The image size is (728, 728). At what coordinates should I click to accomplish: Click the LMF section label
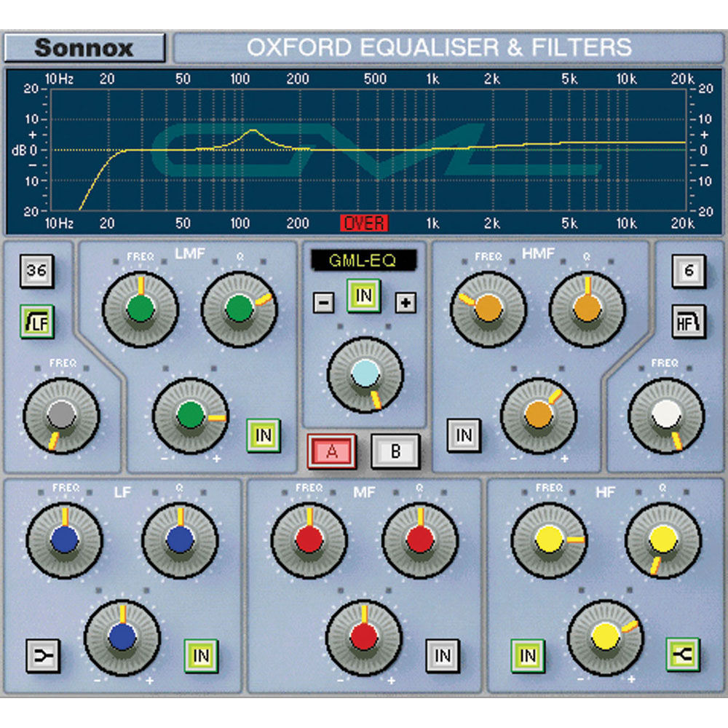[x=190, y=253]
